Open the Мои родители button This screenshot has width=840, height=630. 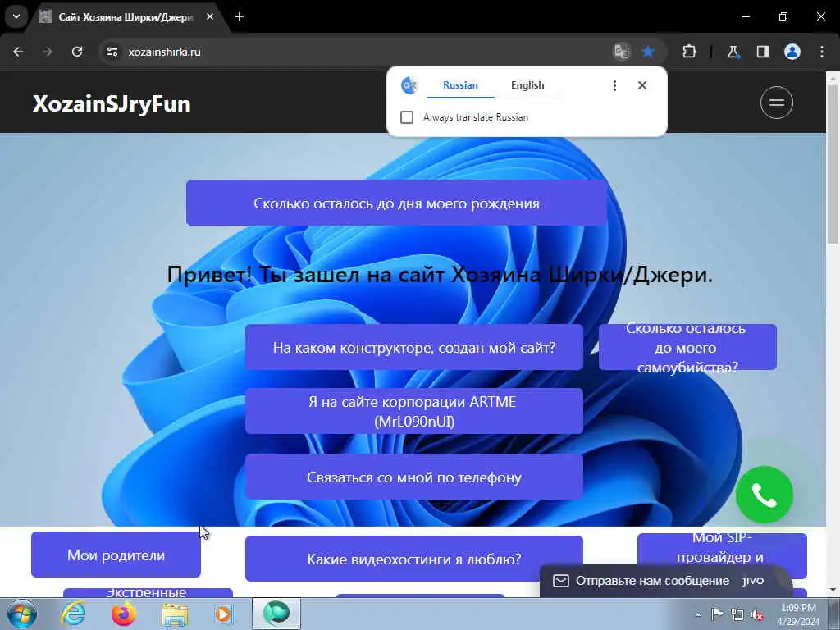tap(116, 555)
